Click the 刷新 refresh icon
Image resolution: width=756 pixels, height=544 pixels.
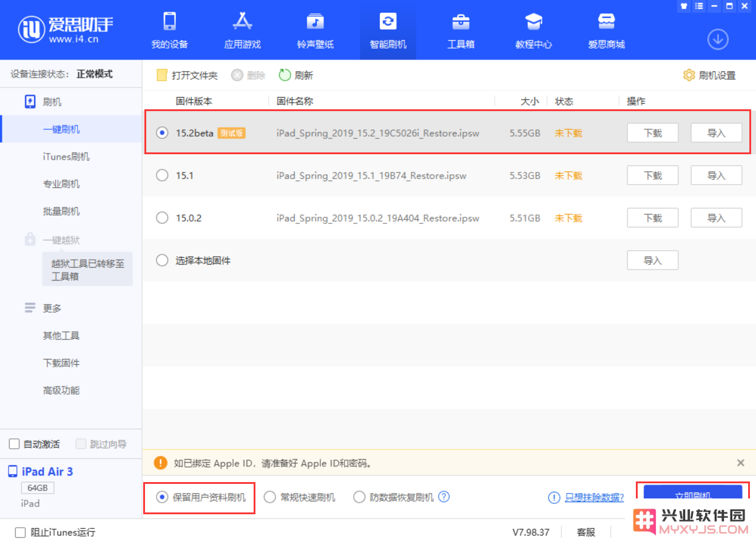click(285, 75)
